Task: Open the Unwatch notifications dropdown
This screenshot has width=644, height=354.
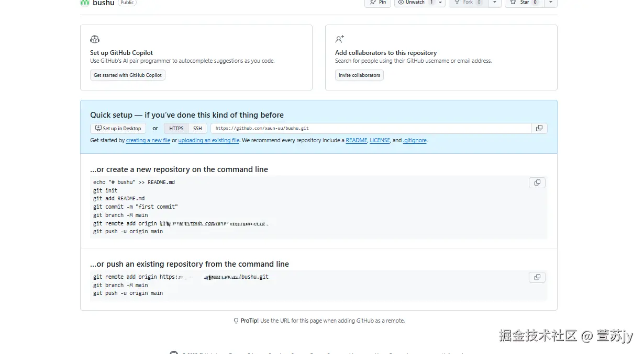Action: tap(419, 3)
